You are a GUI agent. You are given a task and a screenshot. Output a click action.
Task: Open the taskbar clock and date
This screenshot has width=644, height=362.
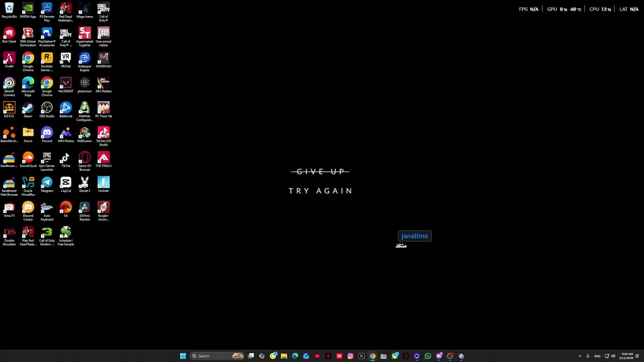point(627,356)
